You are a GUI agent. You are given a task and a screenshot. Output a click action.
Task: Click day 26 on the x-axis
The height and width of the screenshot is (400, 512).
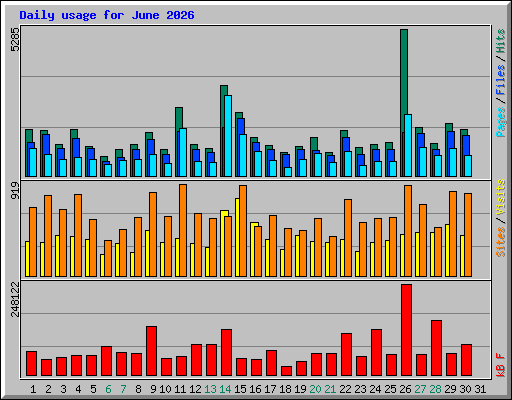point(405,389)
